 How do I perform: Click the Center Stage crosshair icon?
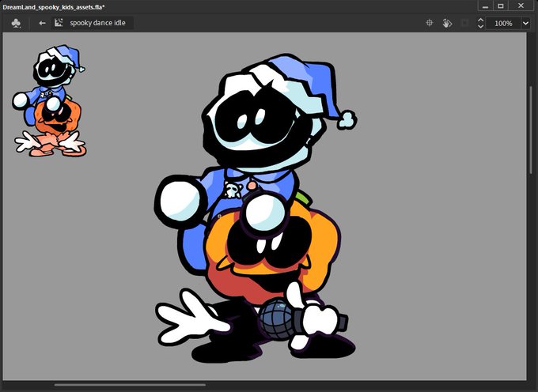(x=430, y=23)
